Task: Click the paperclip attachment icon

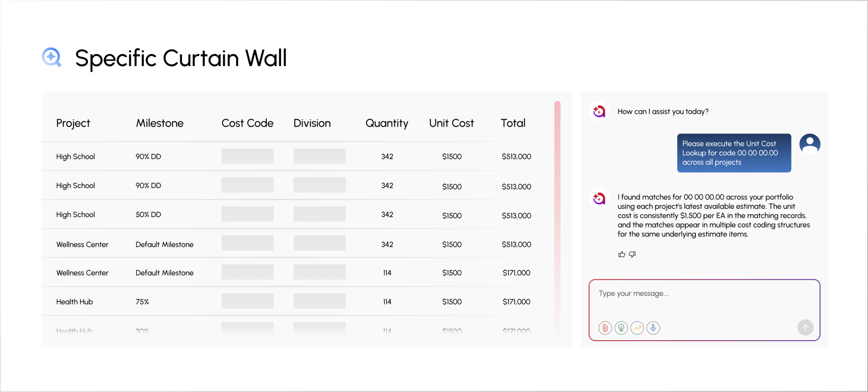Action: click(x=605, y=328)
